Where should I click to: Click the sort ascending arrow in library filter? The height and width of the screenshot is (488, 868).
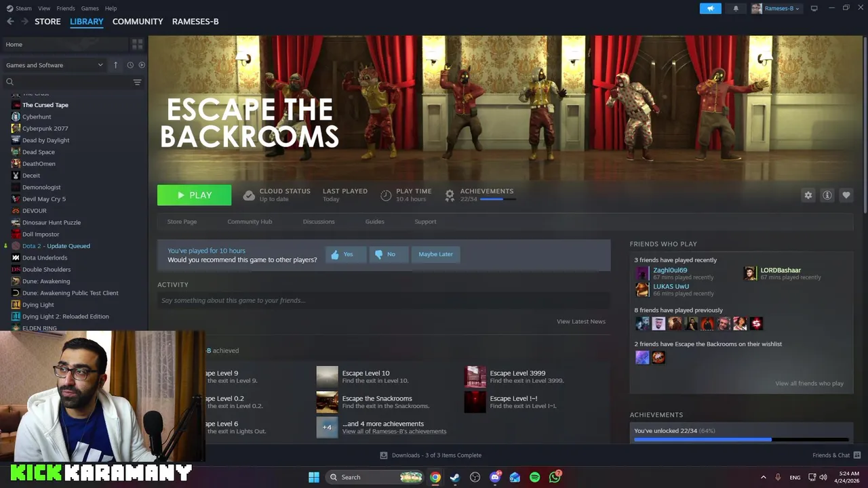click(115, 65)
